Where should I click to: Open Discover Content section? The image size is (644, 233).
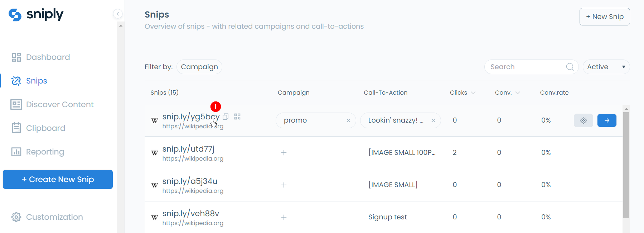pyautogui.click(x=52, y=104)
